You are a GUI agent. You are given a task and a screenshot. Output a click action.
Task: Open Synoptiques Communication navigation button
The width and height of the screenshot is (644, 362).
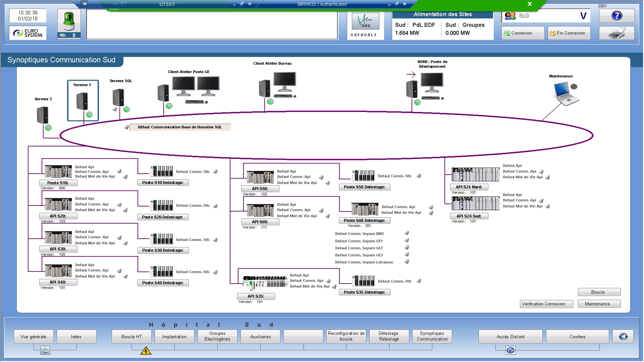[432, 337]
